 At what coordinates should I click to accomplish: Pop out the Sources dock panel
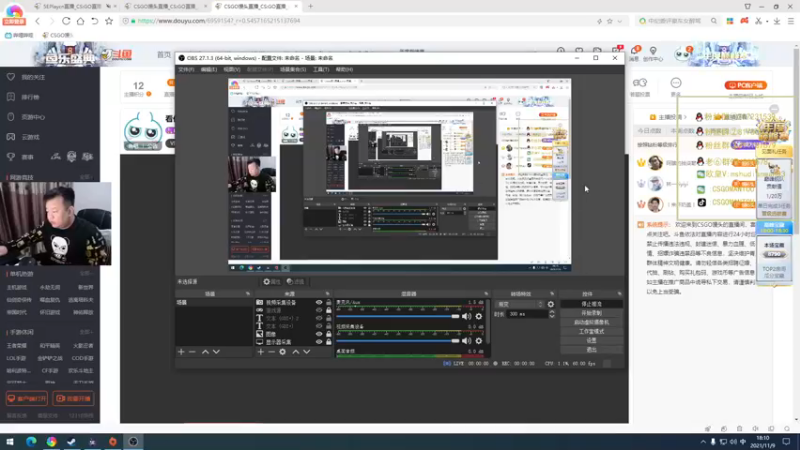(328, 294)
